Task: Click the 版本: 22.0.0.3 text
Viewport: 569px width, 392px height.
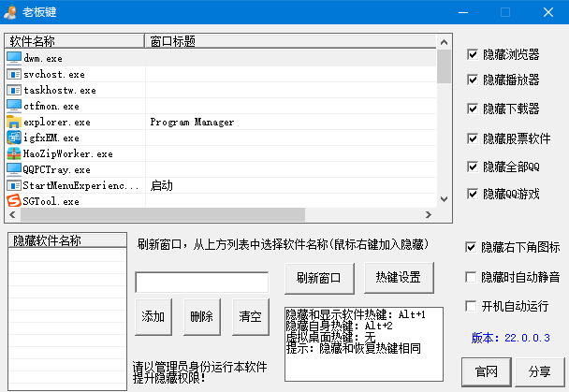Action: coord(511,338)
